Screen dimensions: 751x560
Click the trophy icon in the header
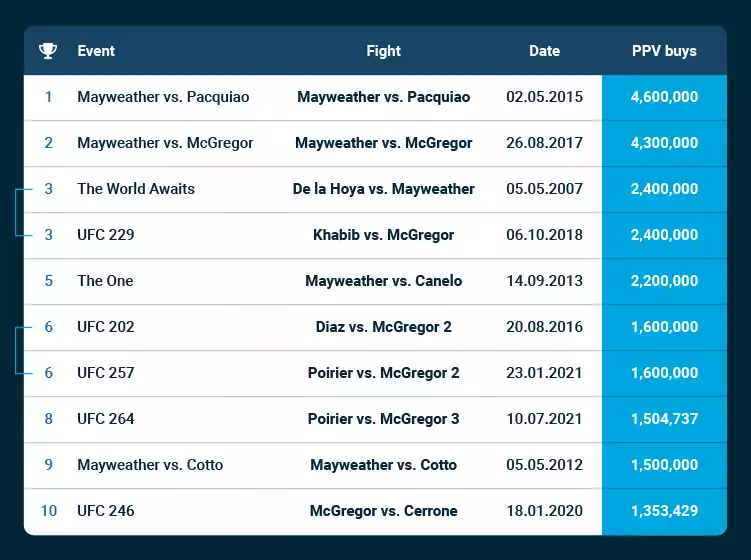pyautogui.click(x=48, y=51)
